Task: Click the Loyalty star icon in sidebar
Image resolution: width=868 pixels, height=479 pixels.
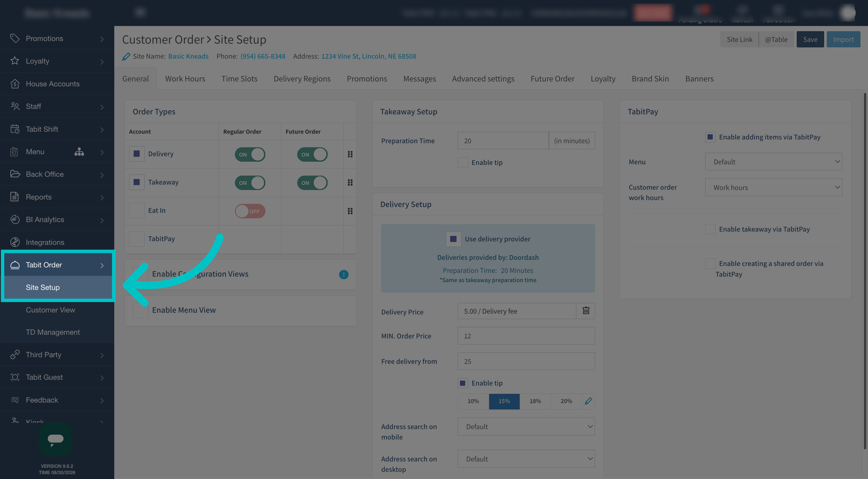Action: [14, 61]
